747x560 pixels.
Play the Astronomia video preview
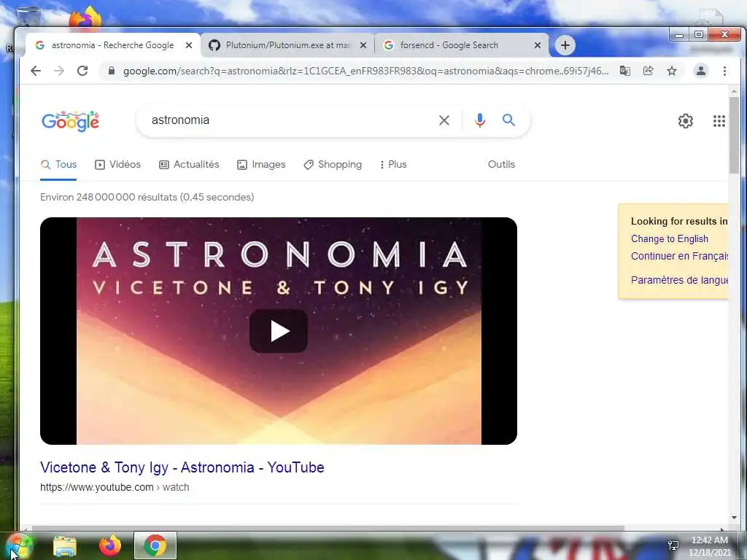click(279, 332)
